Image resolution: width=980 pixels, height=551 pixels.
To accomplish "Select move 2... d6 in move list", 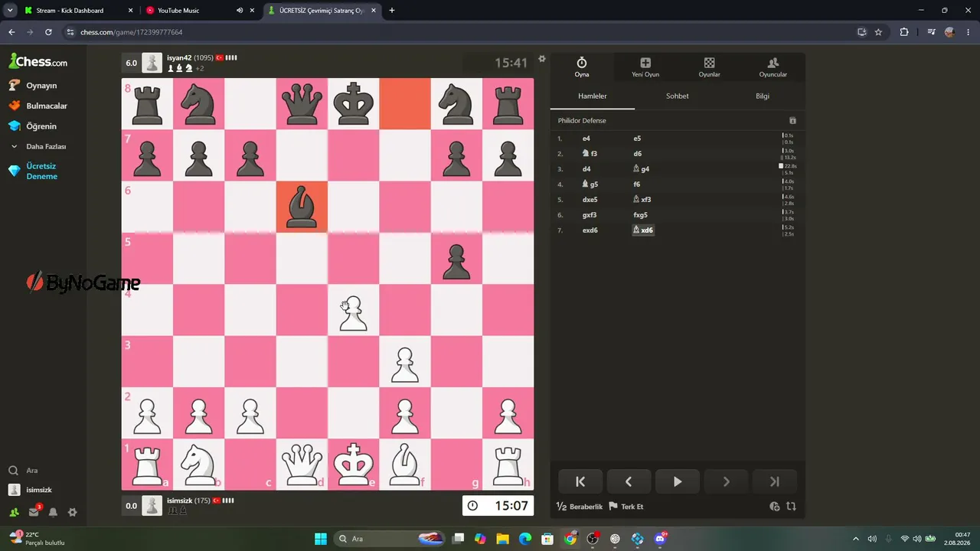I will [x=637, y=154].
